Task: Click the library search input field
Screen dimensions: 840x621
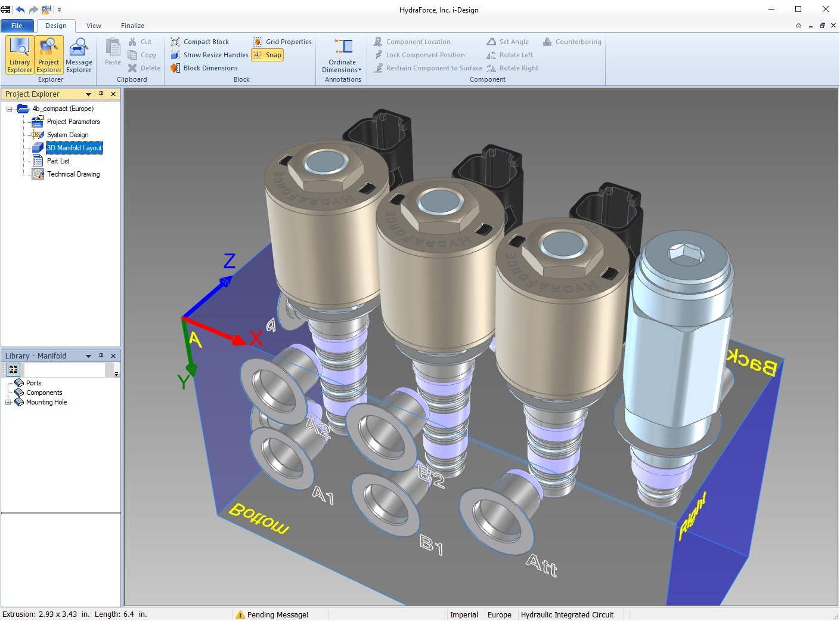Action: pyautogui.click(x=64, y=370)
